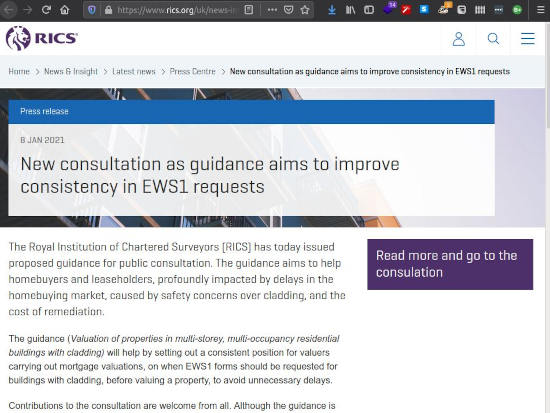Click the rics.org URL address field
The width and height of the screenshot is (550, 413).
click(176, 10)
